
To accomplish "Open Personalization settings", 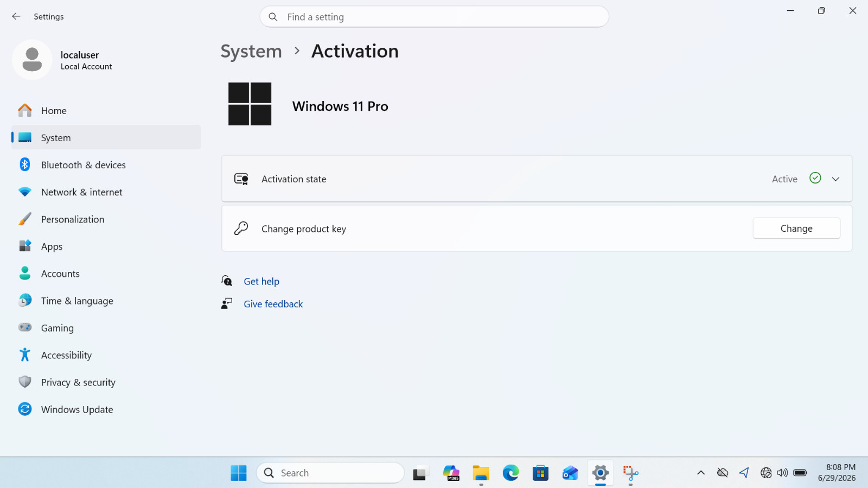I will [106, 219].
